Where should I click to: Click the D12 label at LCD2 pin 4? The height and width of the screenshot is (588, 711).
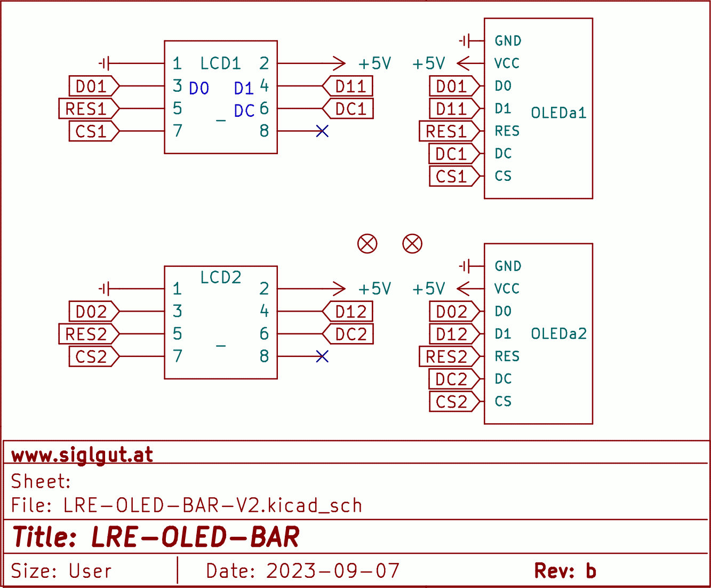tap(349, 312)
